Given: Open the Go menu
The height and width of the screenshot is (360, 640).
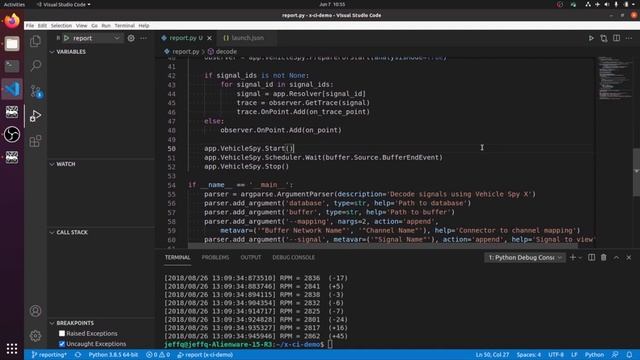Looking at the screenshot, I should (94, 25).
